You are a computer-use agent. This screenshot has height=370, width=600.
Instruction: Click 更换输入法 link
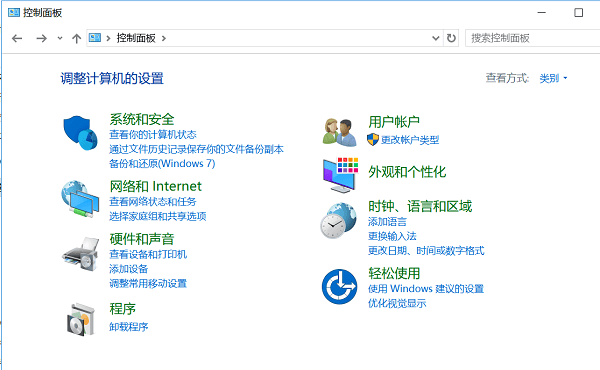pos(392,236)
